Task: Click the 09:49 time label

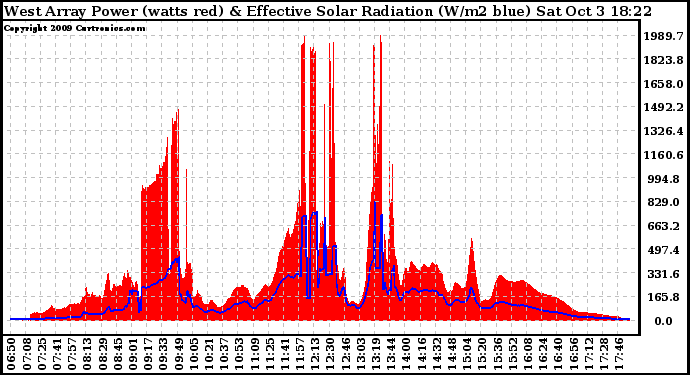Action: tap(178, 353)
